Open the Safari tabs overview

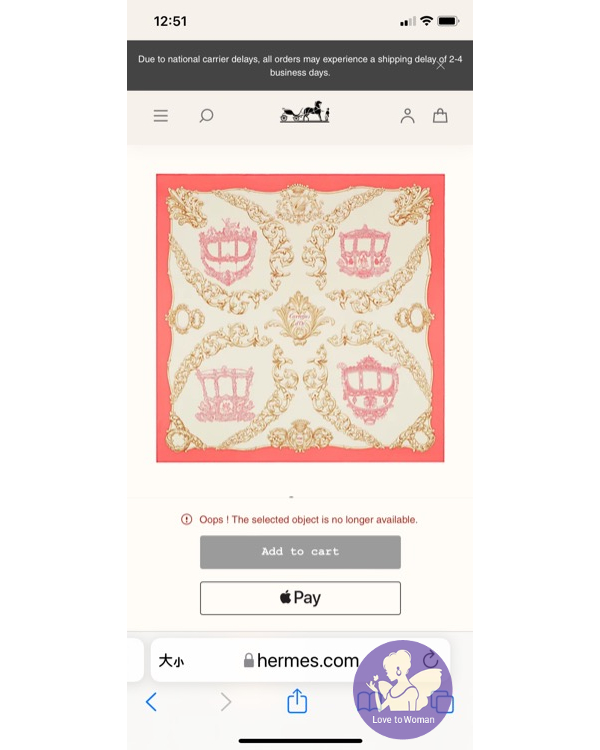[443, 702]
